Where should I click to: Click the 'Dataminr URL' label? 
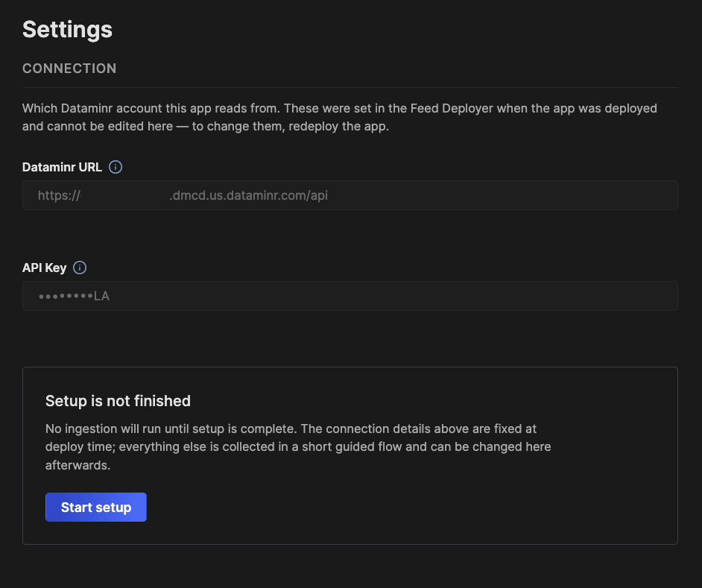click(62, 167)
